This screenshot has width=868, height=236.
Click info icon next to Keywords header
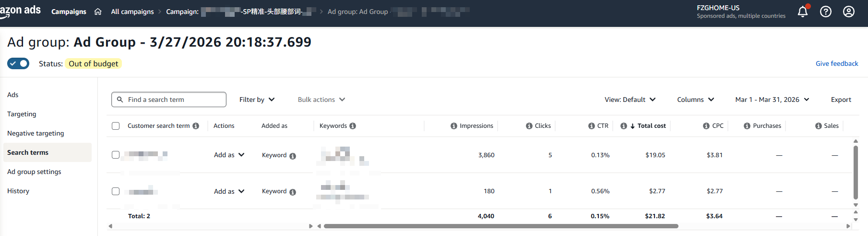pyautogui.click(x=353, y=126)
